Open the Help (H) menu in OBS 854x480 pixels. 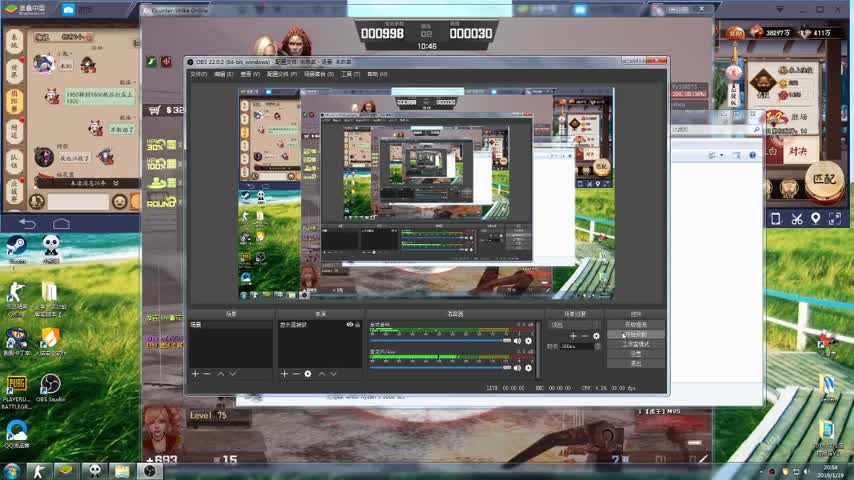[377, 74]
